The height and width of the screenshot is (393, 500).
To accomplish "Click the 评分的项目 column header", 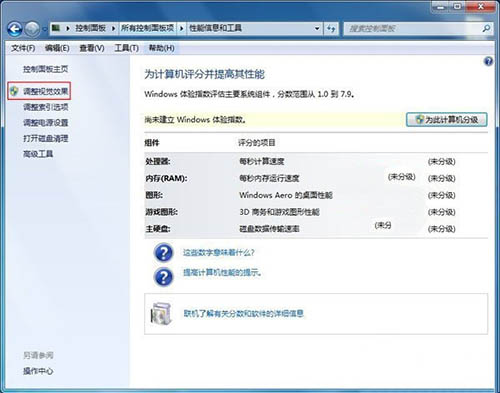I will click(x=257, y=143).
